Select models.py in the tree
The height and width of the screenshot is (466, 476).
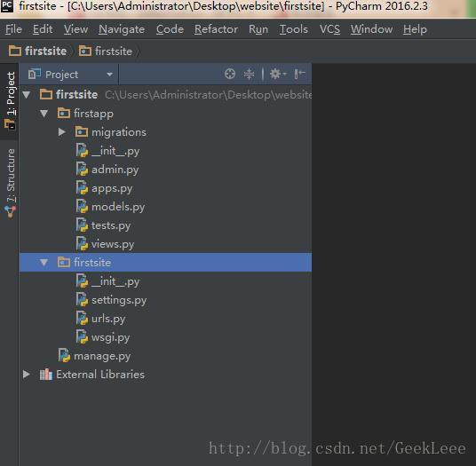[165, 207]
